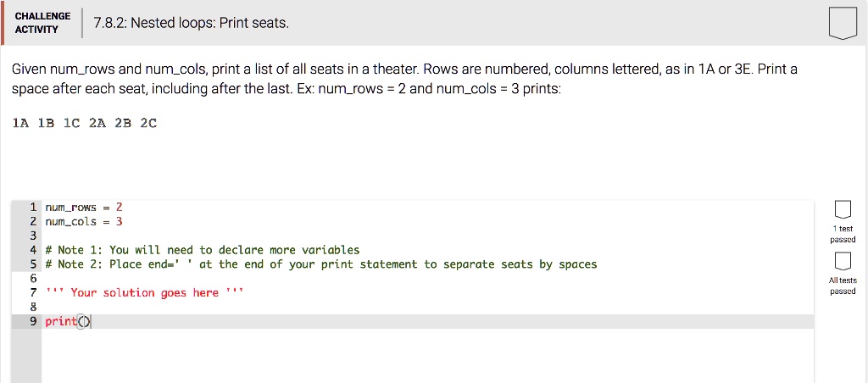The width and height of the screenshot is (868, 383).
Task: Click the sample output '1A 1B 1C 2A 2B 2C'
Action: click(x=85, y=123)
